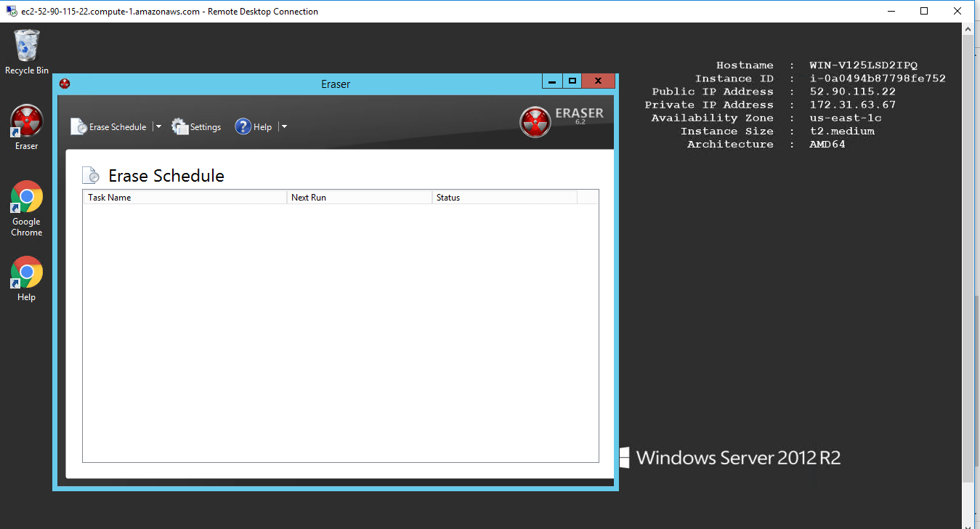The height and width of the screenshot is (529, 980).
Task: Click the ERASER 6.2 logo
Action: click(562, 121)
